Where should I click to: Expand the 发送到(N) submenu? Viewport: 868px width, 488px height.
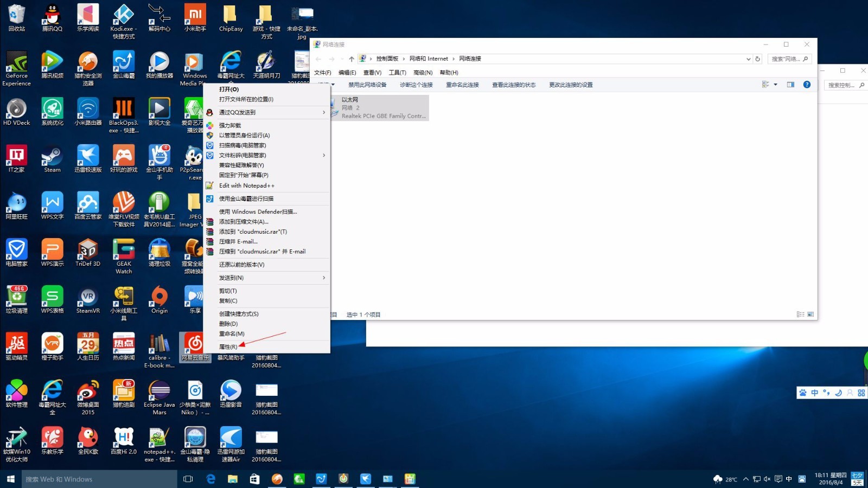(x=266, y=278)
